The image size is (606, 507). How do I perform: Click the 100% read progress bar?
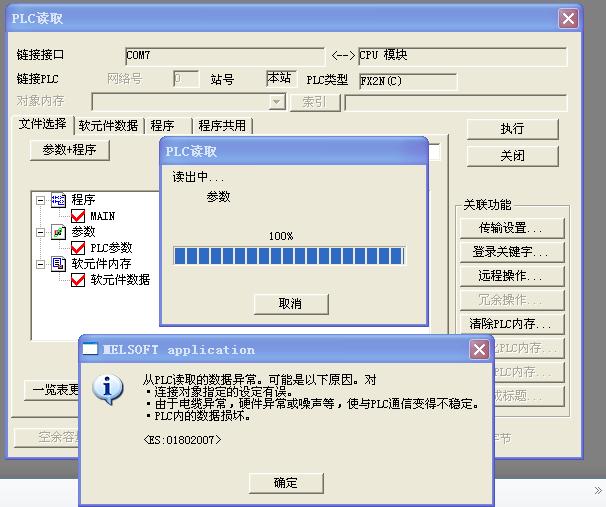coord(289,256)
